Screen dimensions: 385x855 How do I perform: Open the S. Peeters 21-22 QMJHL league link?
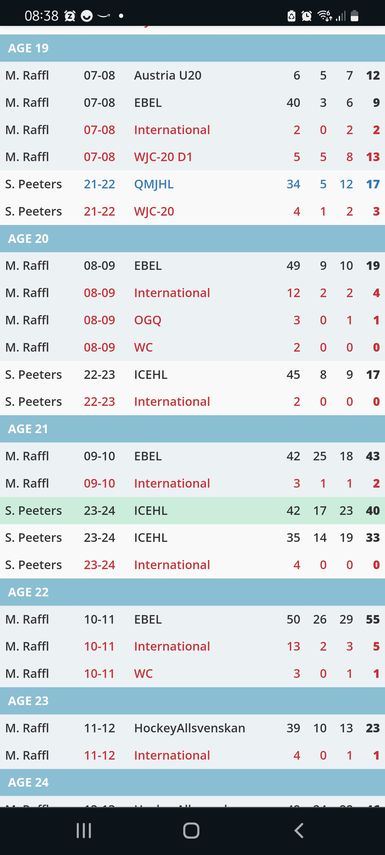(x=153, y=184)
